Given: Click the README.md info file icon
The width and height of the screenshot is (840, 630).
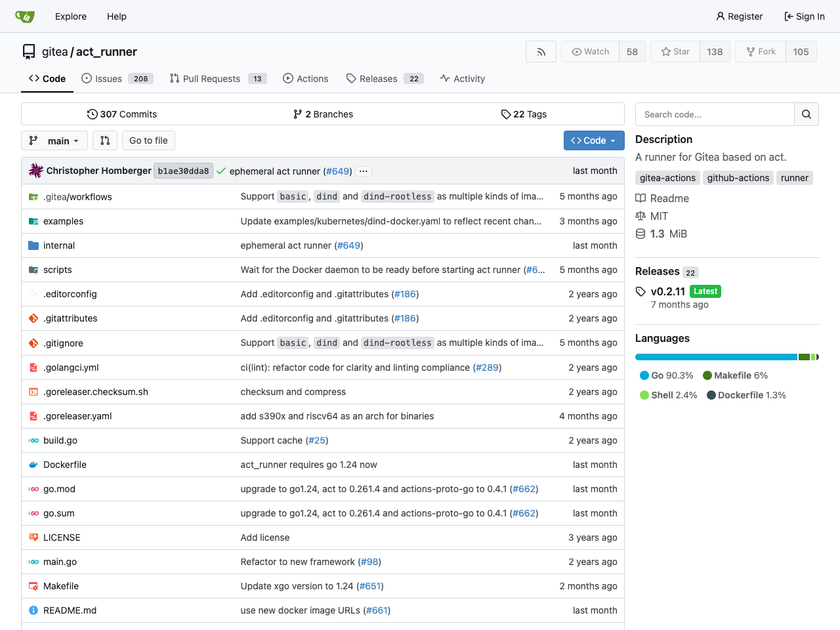Looking at the screenshot, I should coord(33,610).
